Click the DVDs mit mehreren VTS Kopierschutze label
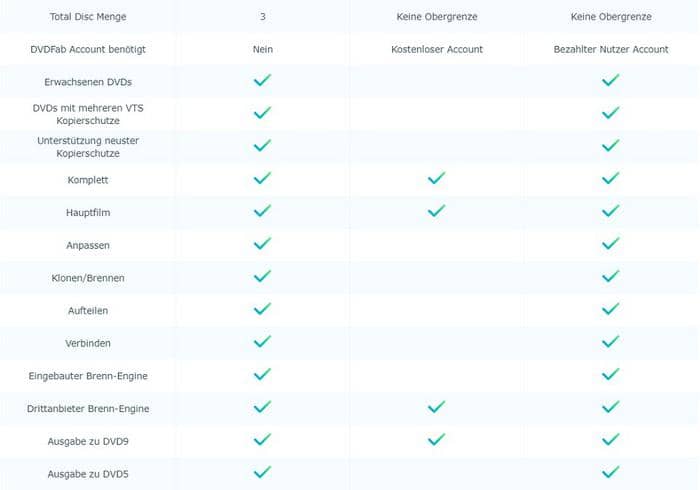The height and width of the screenshot is (490, 700). [88, 114]
